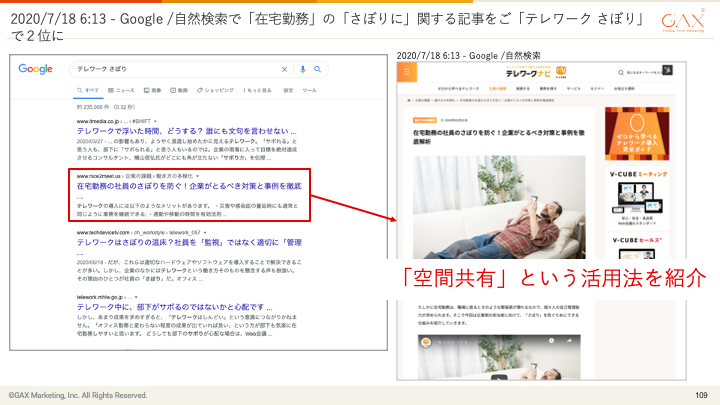The width and height of the screenshot is (720, 405).
Task: Switch to the ニュース tab
Action: pos(121,90)
